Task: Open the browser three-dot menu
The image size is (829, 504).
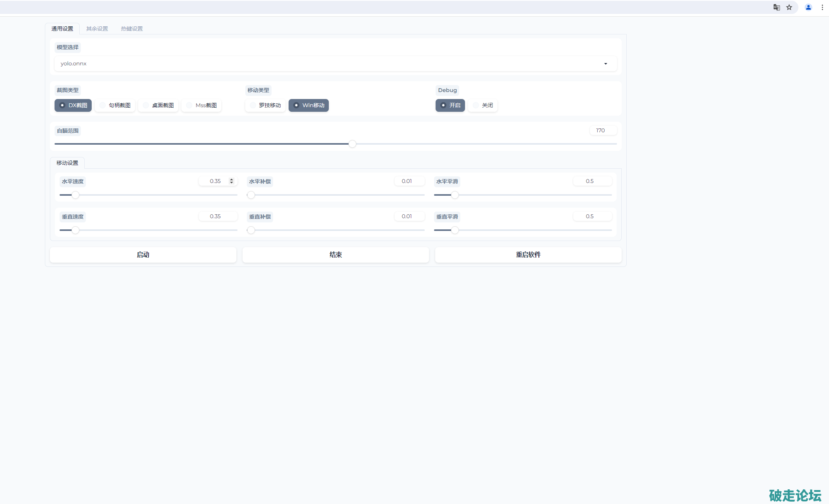Action: click(x=822, y=7)
